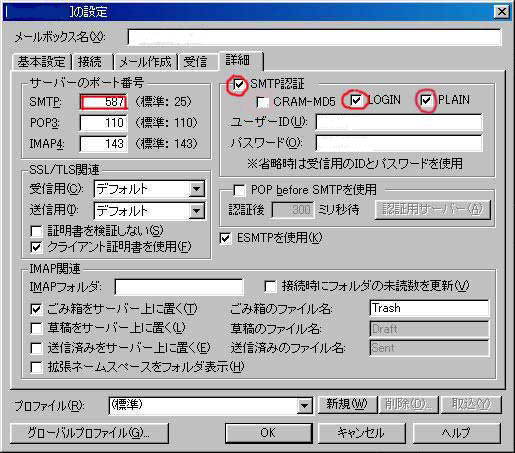Toggle the PLAIN authentication checkbox

pyautogui.click(x=426, y=100)
